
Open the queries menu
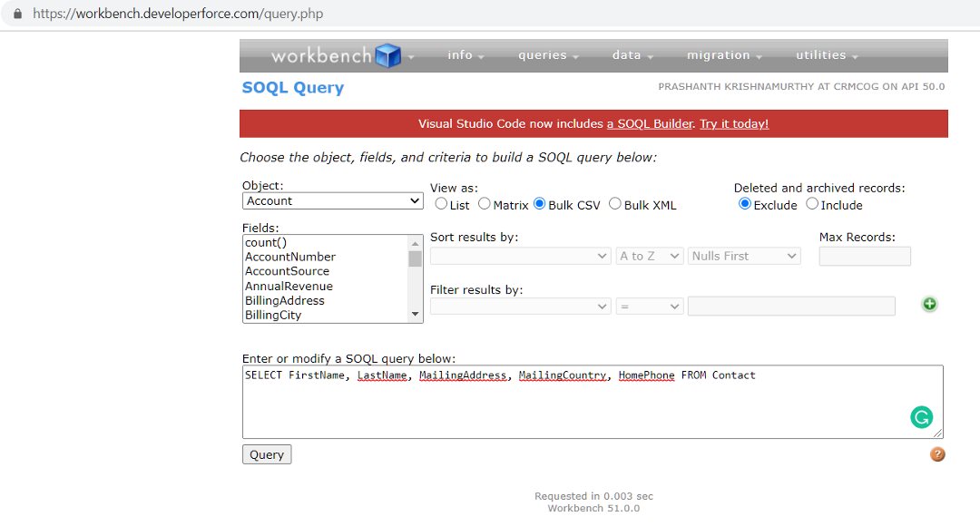[548, 55]
